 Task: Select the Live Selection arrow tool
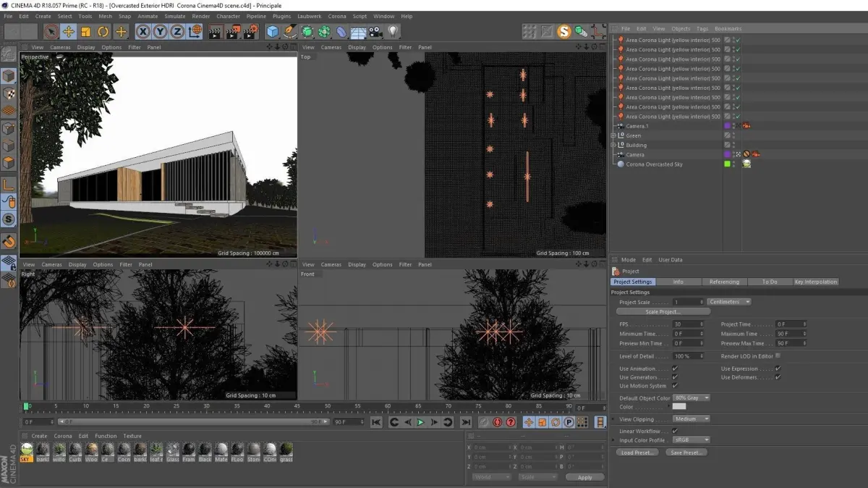(x=51, y=31)
